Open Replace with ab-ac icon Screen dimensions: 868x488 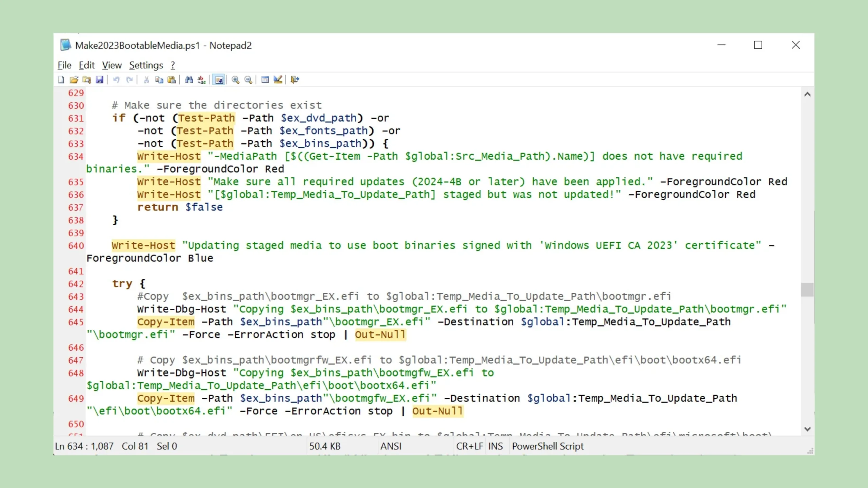[x=202, y=80]
